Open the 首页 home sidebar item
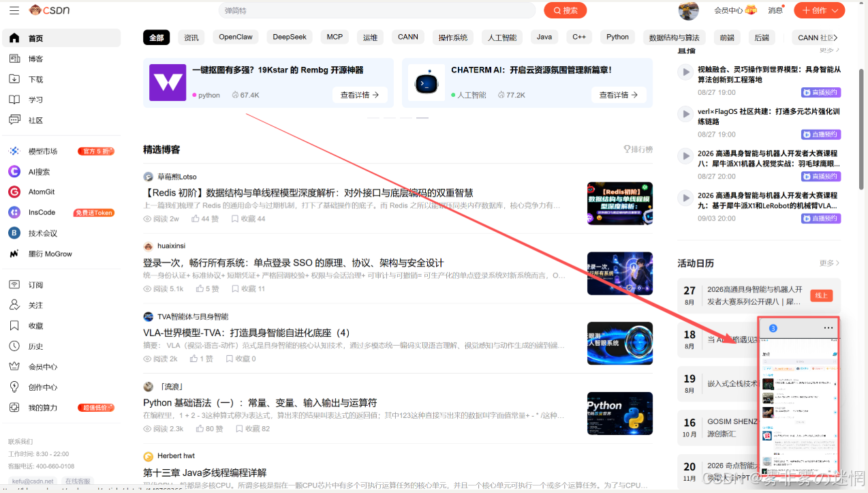This screenshot has height=493, width=868. 61,38
